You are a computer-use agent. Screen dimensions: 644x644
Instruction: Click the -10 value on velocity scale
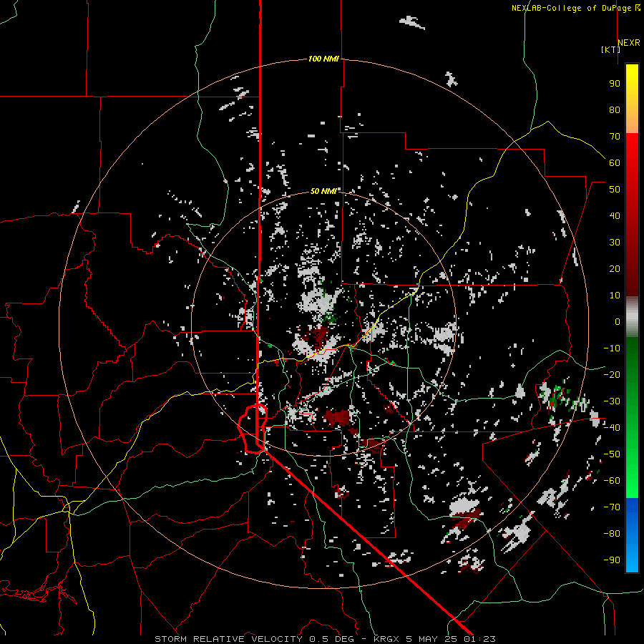click(x=612, y=348)
